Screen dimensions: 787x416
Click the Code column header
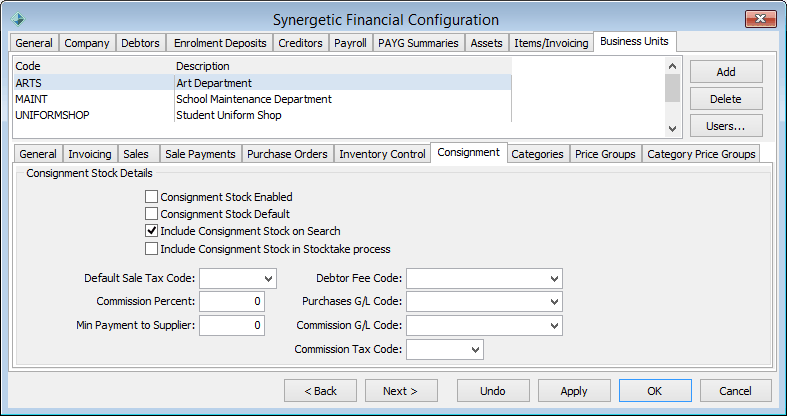coord(94,66)
